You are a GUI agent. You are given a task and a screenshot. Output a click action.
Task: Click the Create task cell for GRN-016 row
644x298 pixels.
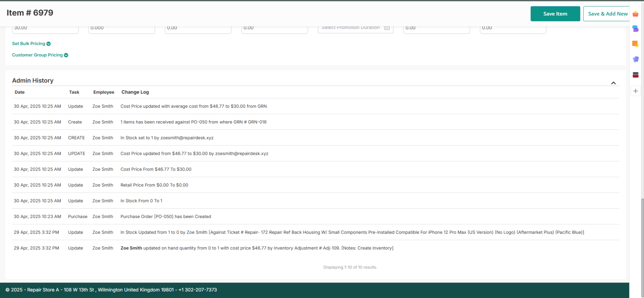click(75, 122)
